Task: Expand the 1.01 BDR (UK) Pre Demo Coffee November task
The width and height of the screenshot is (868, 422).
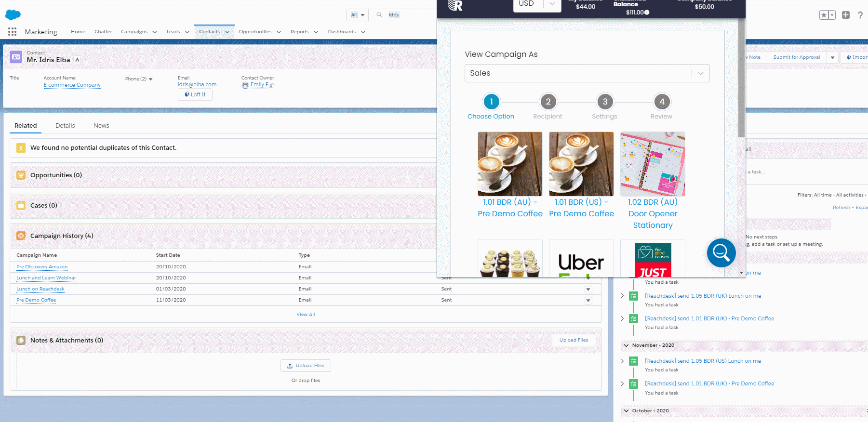Action: click(622, 384)
